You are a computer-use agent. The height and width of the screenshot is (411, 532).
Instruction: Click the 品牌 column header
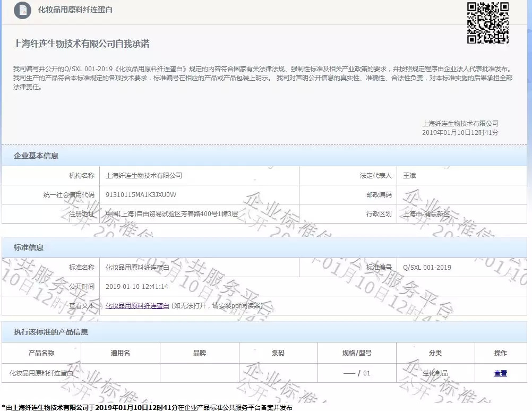coord(200,353)
